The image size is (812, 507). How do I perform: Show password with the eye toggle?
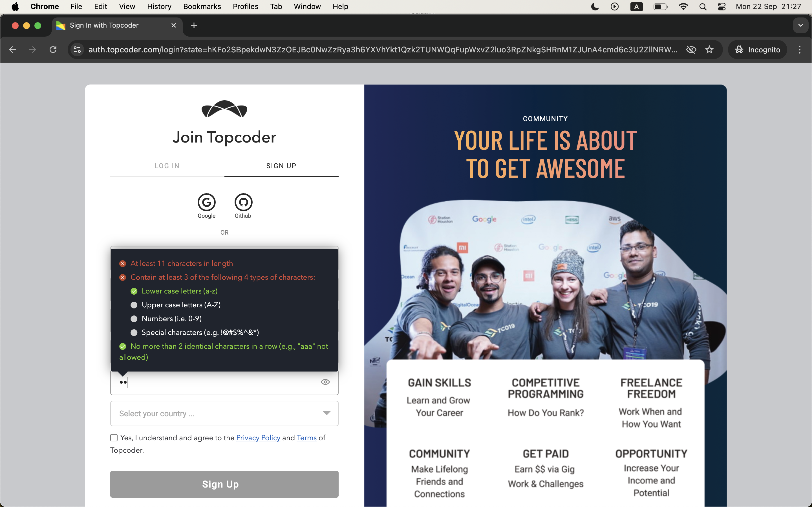(x=325, y=382)
